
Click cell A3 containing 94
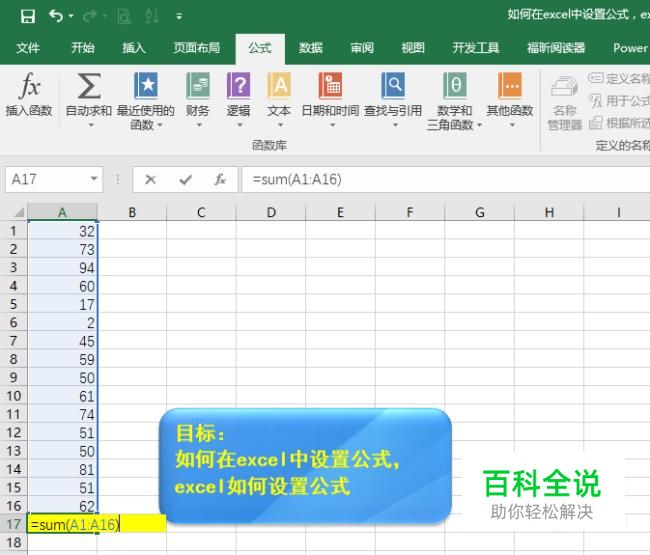[62, 267]
